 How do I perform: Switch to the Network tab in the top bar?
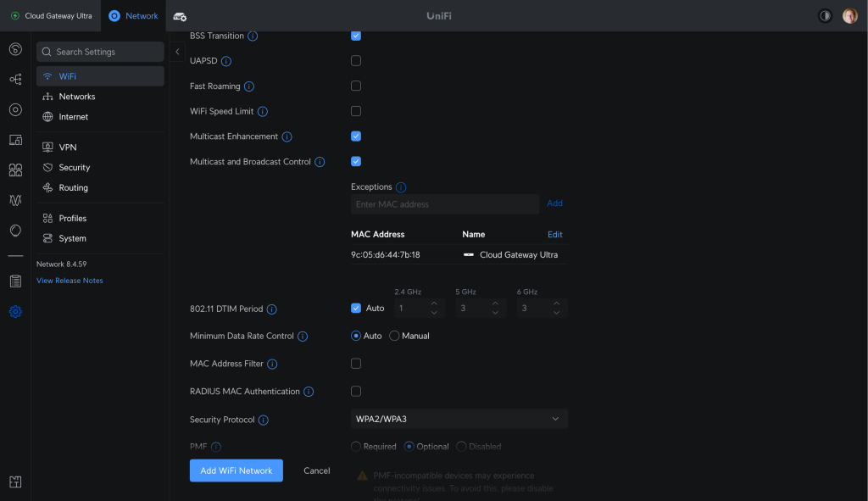(133, 15)
